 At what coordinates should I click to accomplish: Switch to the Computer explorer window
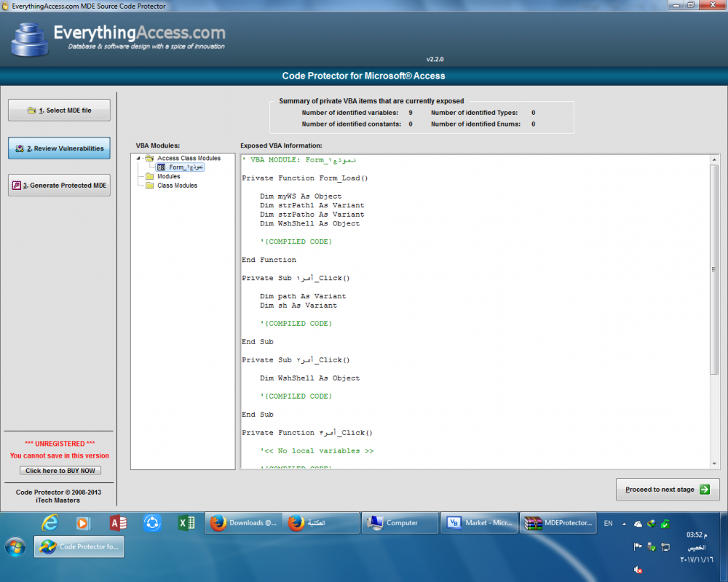tap(400, 523)
